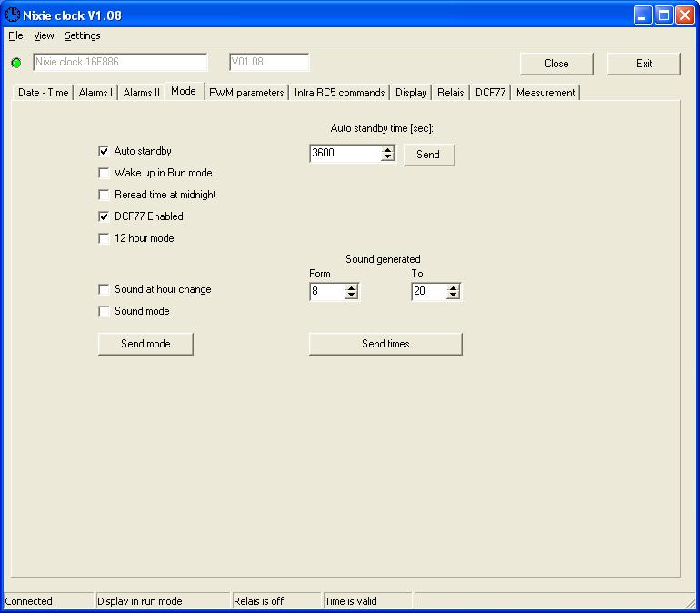The width and height of the screenshot is (700, 613).
Task: Open the Measurement tab
Action: (x=545, y=93)
